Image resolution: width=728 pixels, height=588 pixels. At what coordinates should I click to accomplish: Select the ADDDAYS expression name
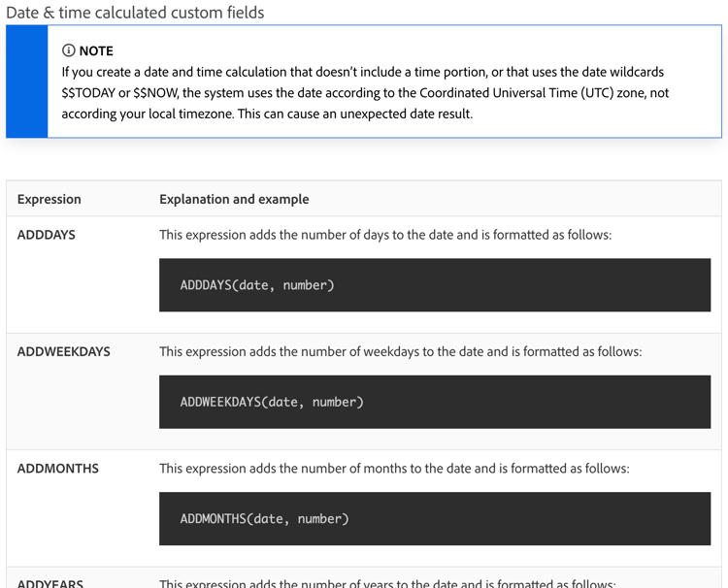[47, 235]
